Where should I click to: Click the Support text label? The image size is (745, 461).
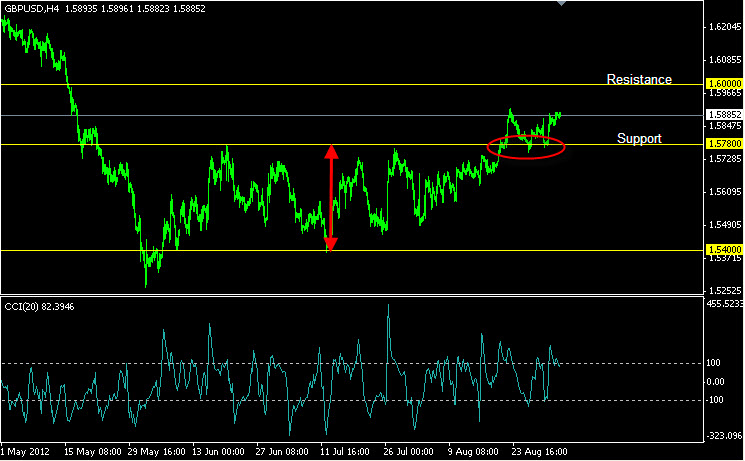pos(639,138)
